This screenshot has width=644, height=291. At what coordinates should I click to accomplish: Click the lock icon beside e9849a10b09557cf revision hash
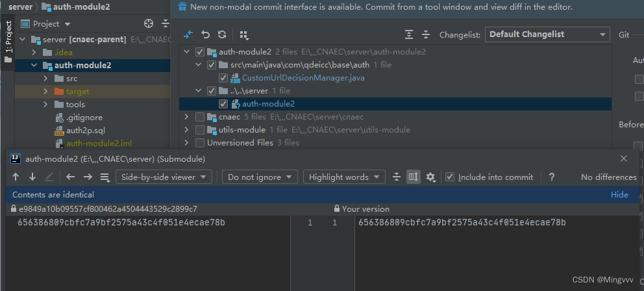14,209
